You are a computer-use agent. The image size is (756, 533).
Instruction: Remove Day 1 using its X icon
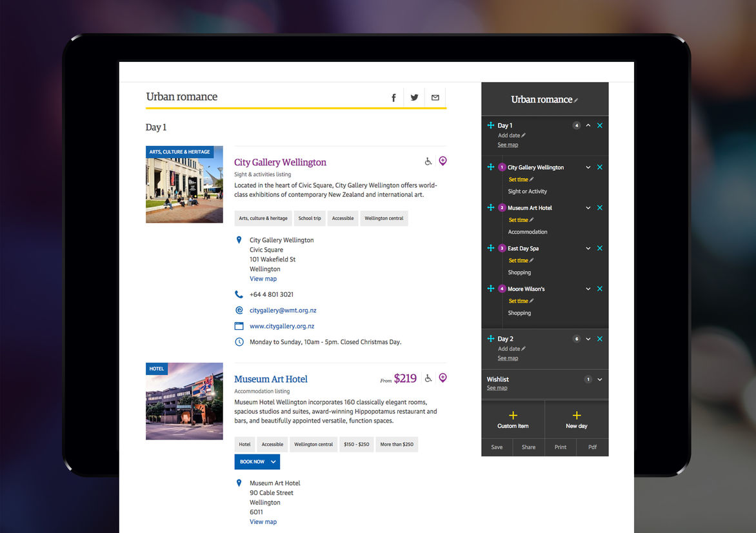coord(600,126)
